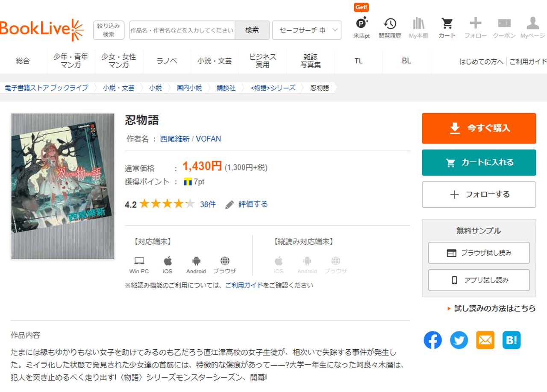The width and height of the screenshot is (547, 392).
Task: Click the 来店pt points icon
Action: pos(362,27)
